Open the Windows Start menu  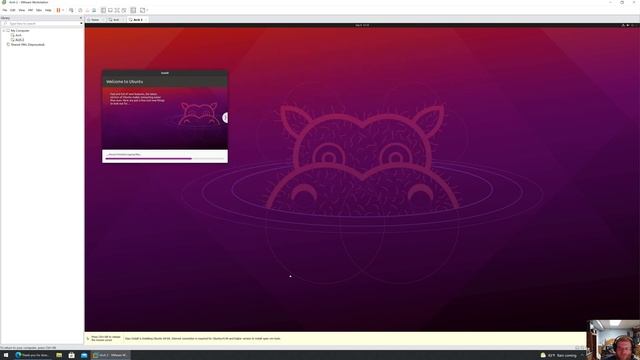pos(6,355)
